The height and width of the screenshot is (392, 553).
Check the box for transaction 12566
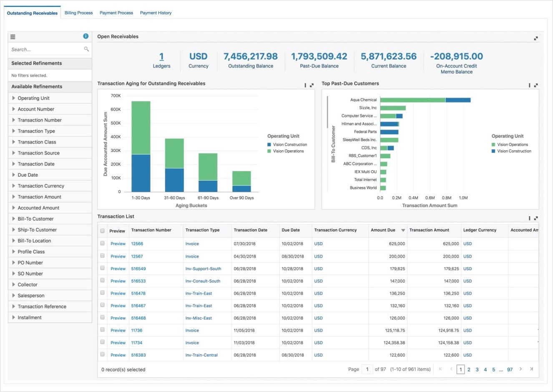tap(102, 243)
